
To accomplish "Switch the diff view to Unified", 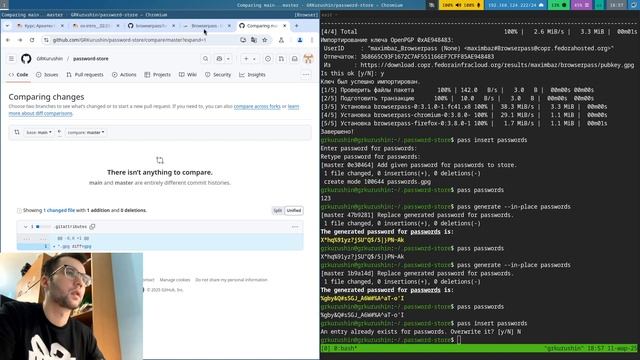I will pyautogui.click(x=293, y=211).
